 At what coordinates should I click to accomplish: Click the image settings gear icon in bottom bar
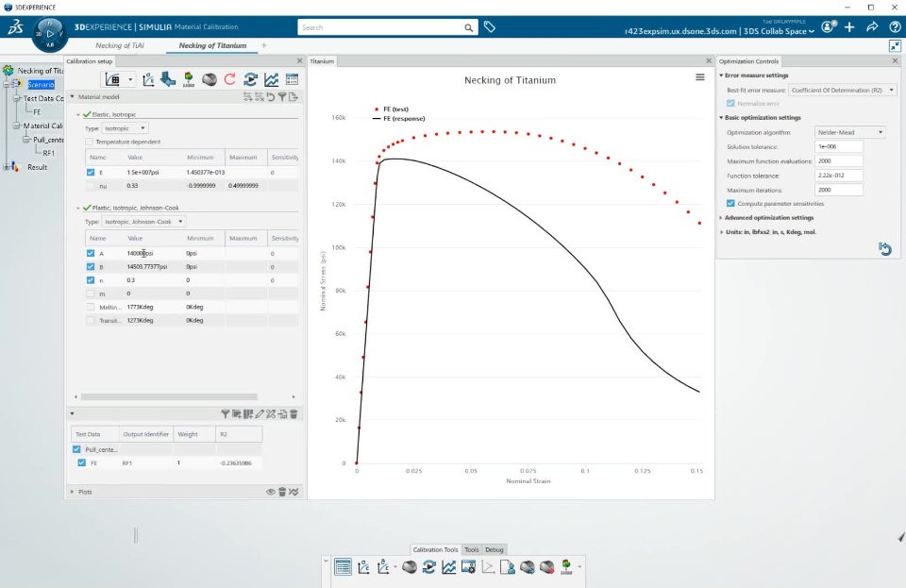pos(469,567)
